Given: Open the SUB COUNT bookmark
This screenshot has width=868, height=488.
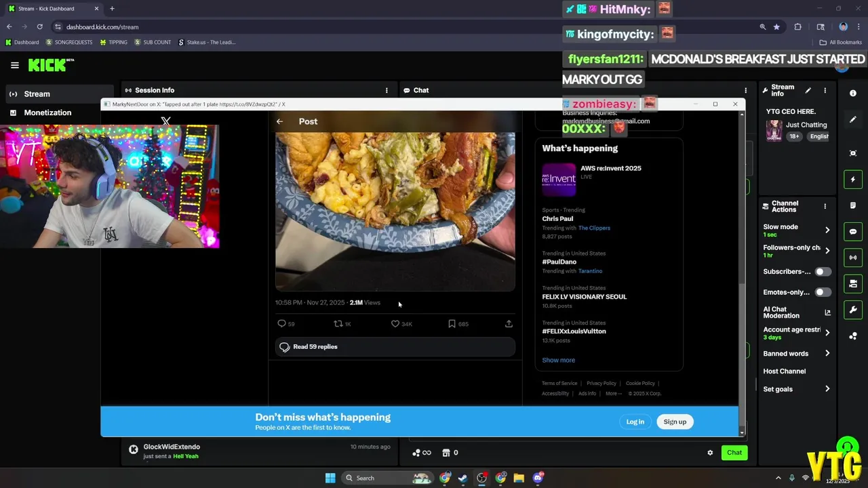Looking at the screenshot, I should (x=153, y=42).
